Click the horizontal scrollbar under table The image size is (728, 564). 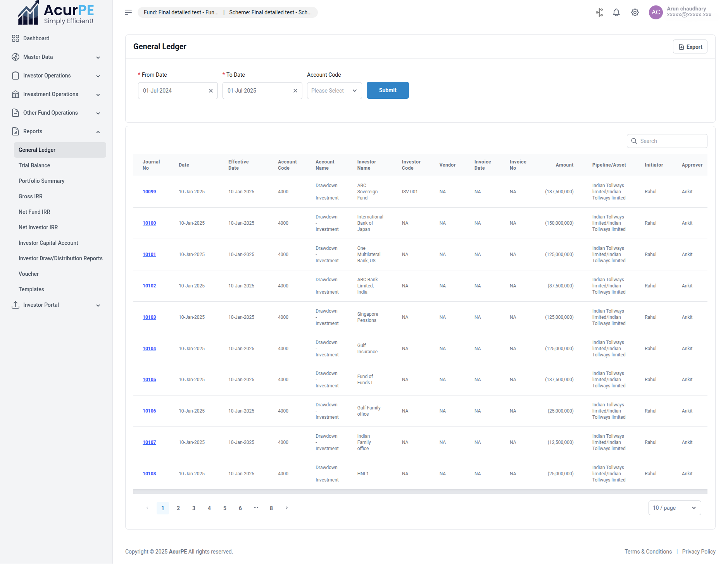420,492
